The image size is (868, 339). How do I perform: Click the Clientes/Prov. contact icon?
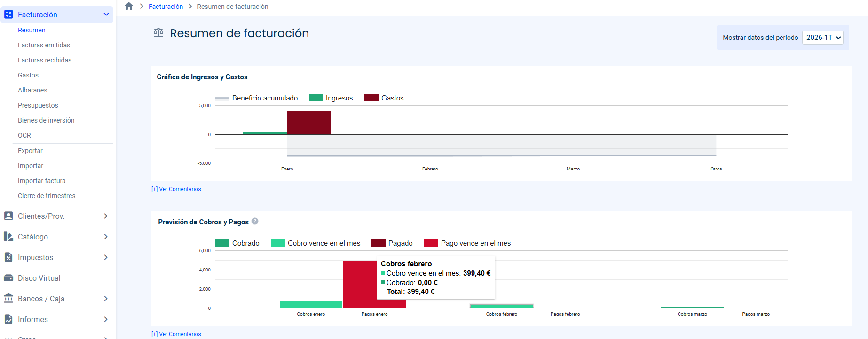pyautogui.click(x=8, y=216)
